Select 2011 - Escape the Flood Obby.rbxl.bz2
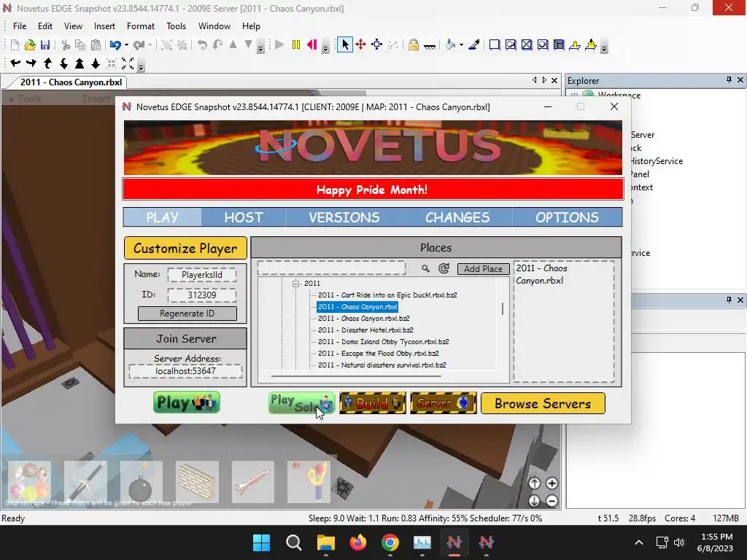Image resolution: width=747 pixels, height=560 pixels. click(379, 354)
